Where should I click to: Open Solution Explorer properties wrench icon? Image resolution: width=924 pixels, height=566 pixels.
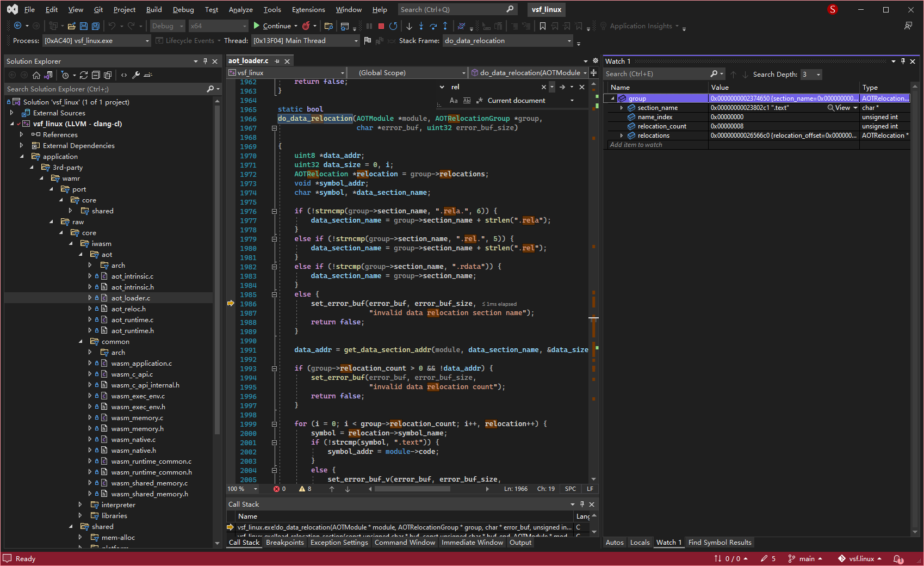(x=136, y=75)
